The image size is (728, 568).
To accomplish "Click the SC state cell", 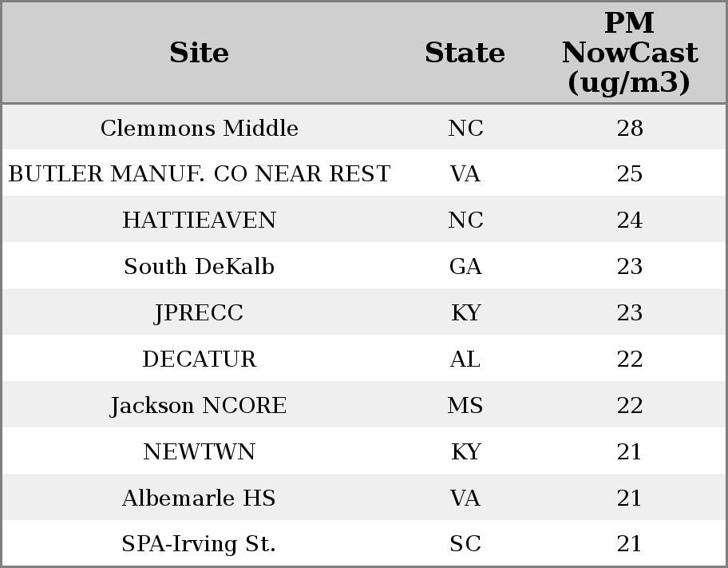I will pos(465,544).
